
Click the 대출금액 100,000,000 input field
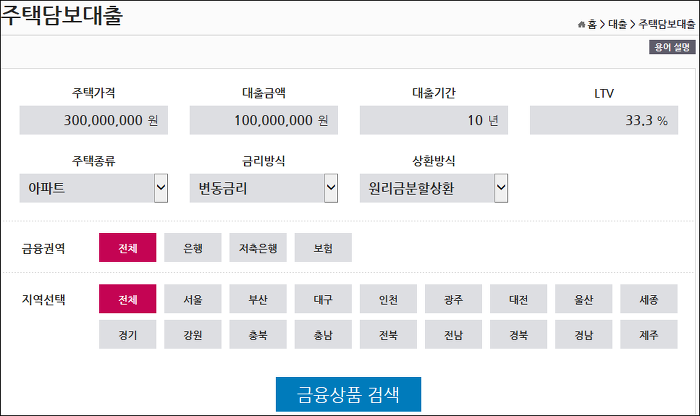pos(263,120)
